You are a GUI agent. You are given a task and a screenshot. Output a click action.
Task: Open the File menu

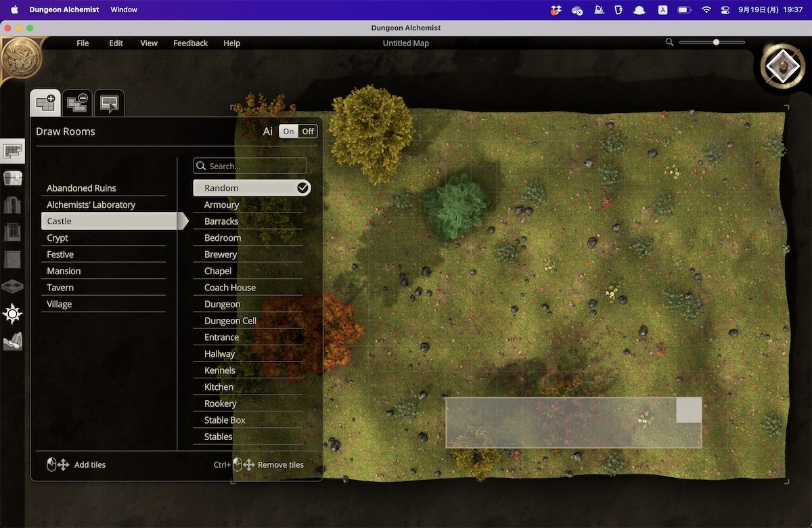(x=83, y=43)
